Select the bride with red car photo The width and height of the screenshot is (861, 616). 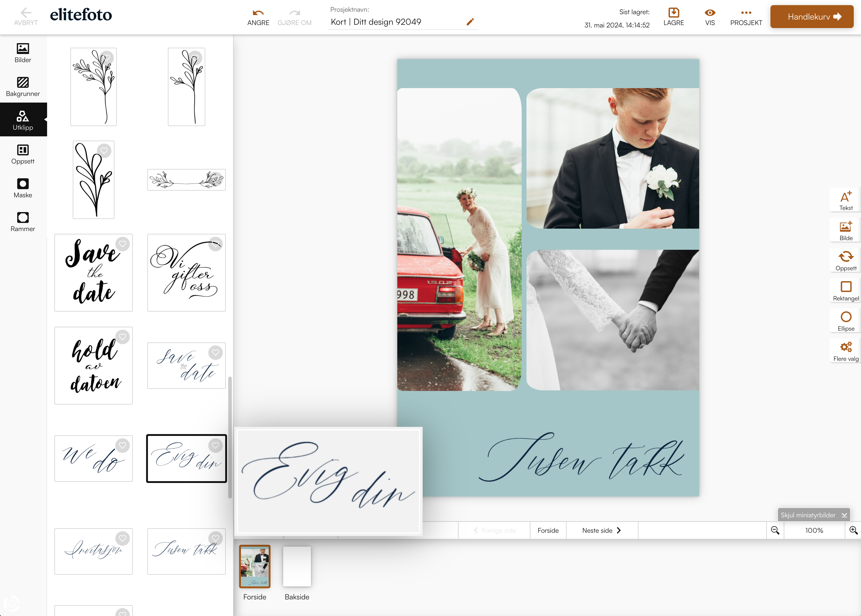pos(459,239)
